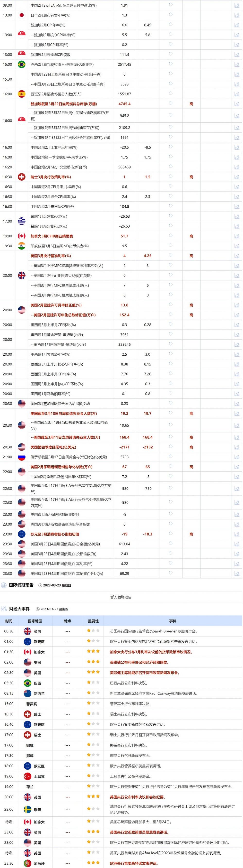Select the 重要性 column header
Screen dimensions: 243x868
pyautogui.click(x=93, y=621)
